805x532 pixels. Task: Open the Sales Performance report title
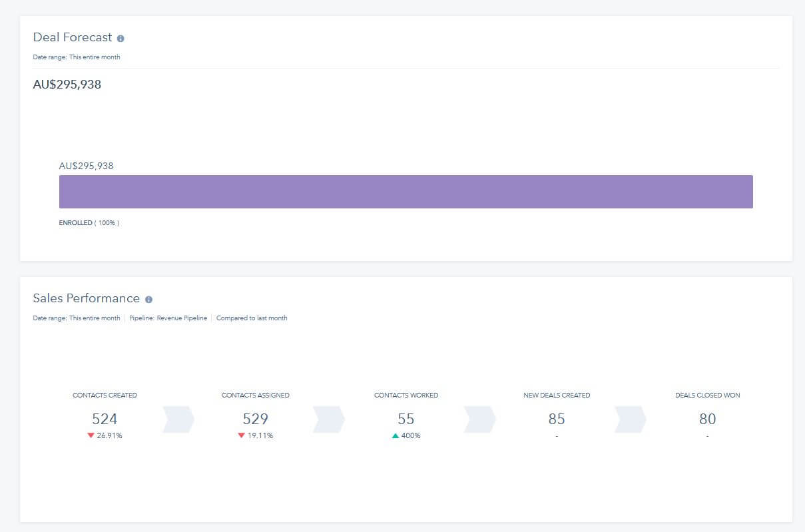[86, 298]
